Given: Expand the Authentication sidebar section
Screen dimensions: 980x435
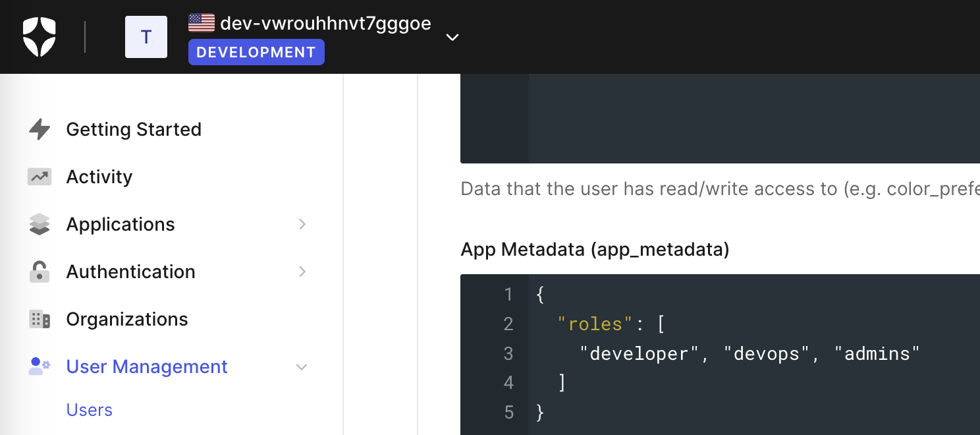Looking at the screenshot, I should [302, 272].
